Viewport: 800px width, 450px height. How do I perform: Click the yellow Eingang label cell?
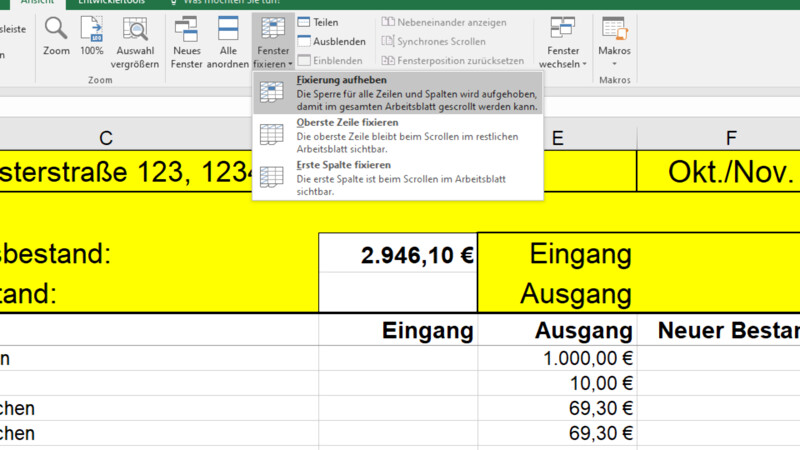point(557,253)
